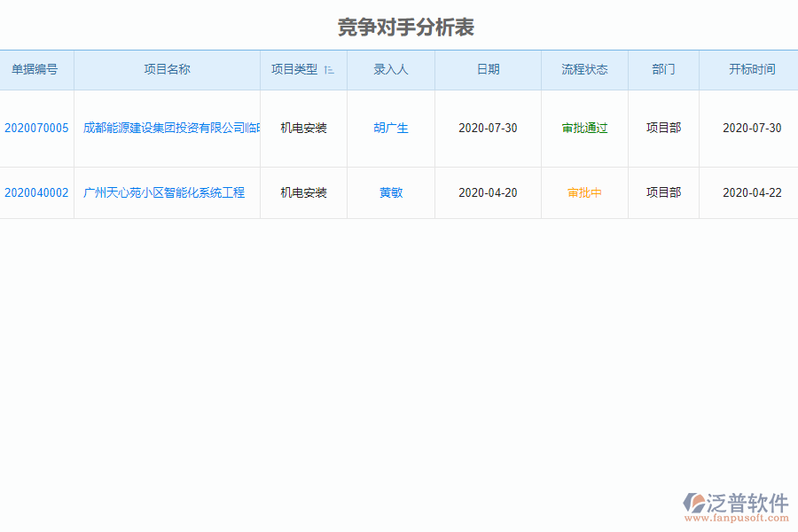This screenshot has width=798, height=532.
Task: Click the 审批通过 status in first row
Action: [584, 128]
